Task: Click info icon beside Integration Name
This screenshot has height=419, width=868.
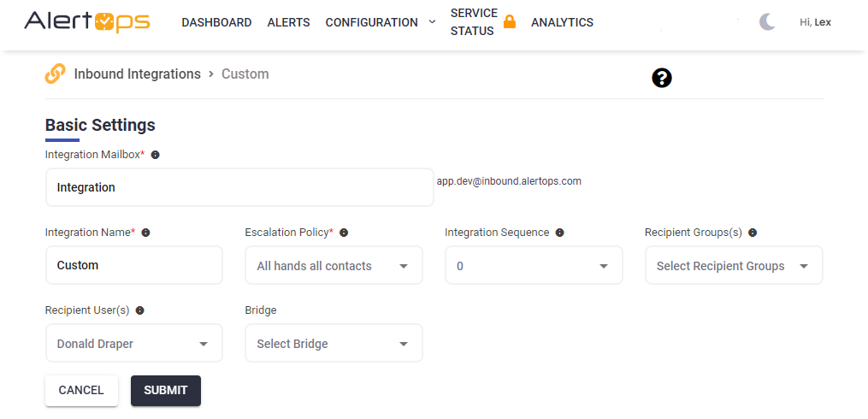Action: click(145, 233)
